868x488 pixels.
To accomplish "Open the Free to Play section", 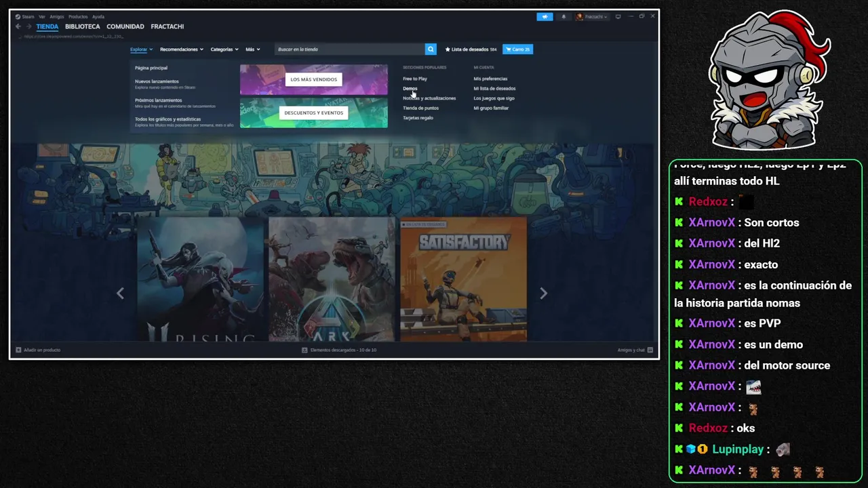I will (x=415, y=79).
